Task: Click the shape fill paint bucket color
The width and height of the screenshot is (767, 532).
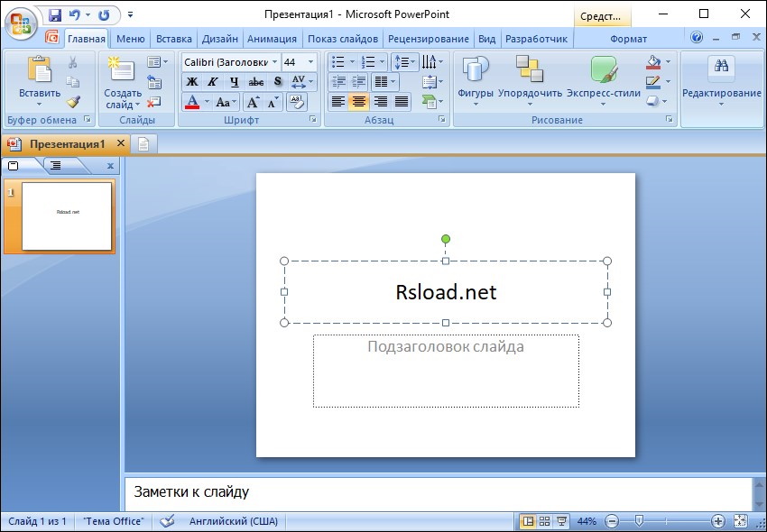Action: (x=653, y=61)
